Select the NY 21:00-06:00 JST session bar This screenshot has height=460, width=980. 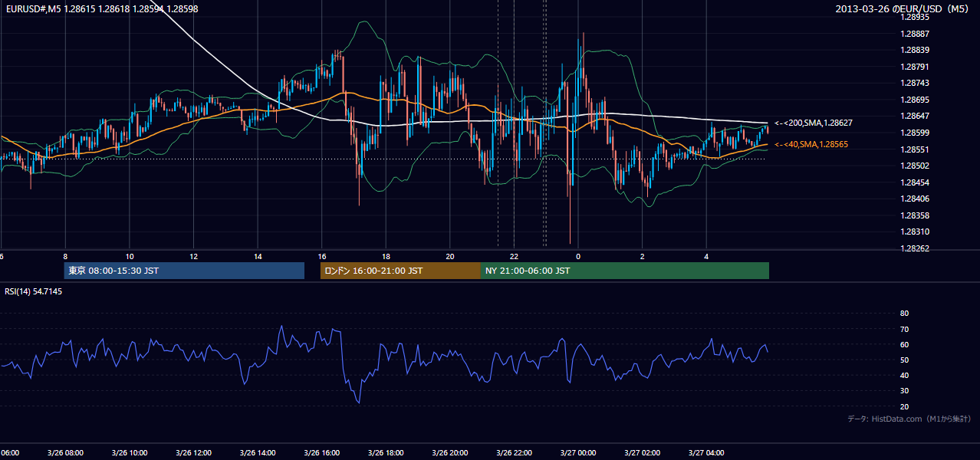coord(625,271)
